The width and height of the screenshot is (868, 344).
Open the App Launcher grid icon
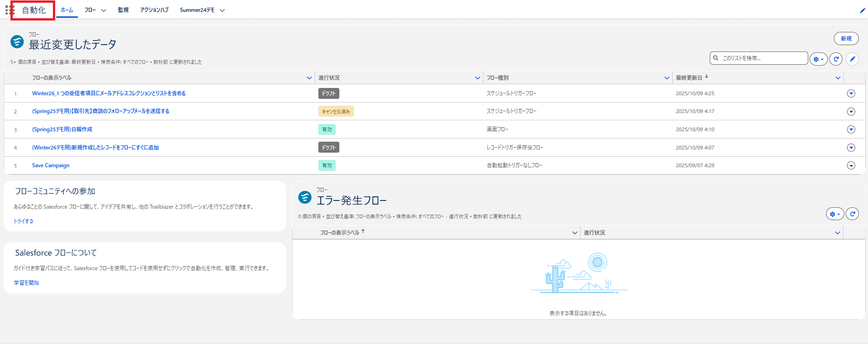pyautogui.click(x=10, y=10)
